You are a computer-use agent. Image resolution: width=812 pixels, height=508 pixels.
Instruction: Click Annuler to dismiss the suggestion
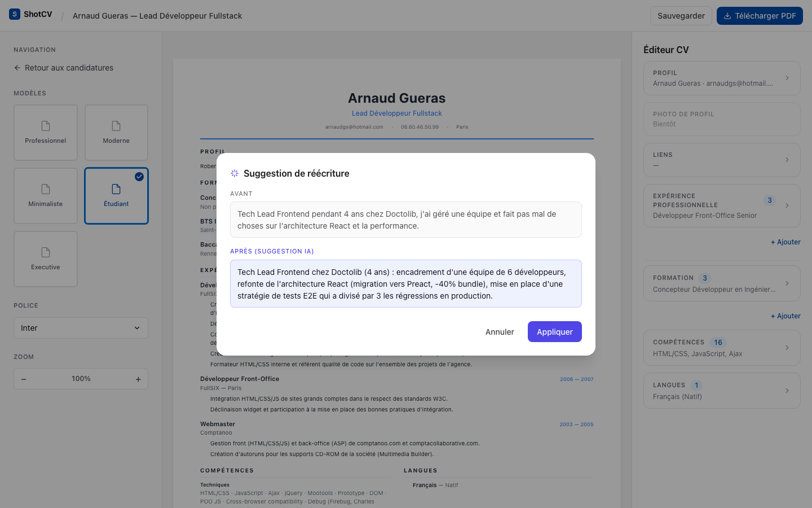tap(500, 331)
